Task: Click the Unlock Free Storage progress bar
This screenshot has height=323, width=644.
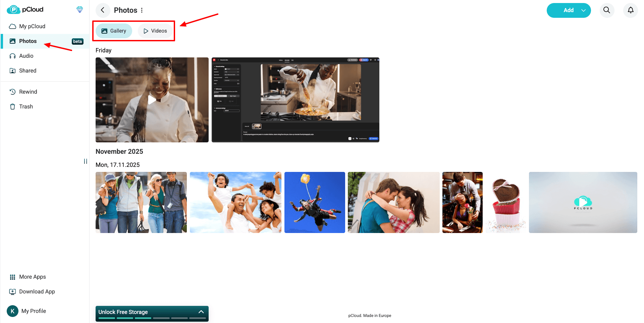Action: click(x=152, y=318)
